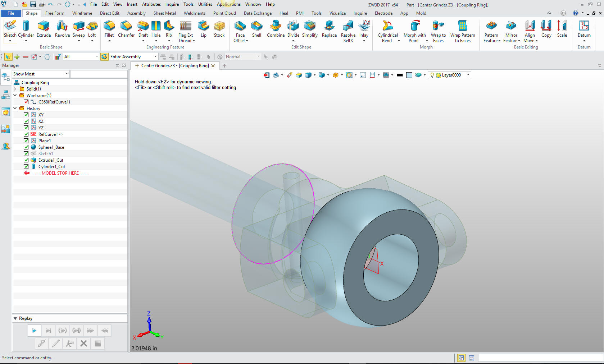Click the Flag Ext Thread tool

click(x=186, y=31)
